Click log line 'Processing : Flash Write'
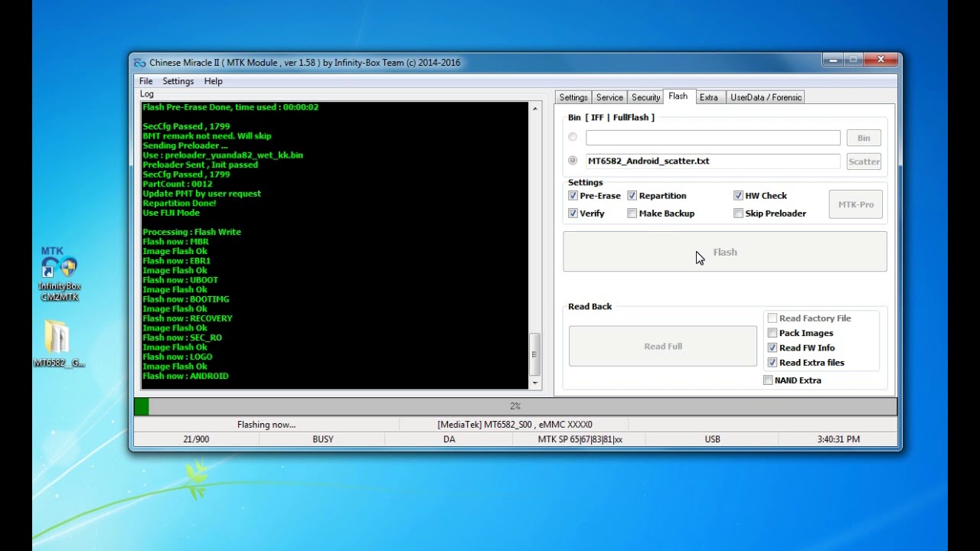The width and height of the screenshot is (980, 551). point(191,232)
